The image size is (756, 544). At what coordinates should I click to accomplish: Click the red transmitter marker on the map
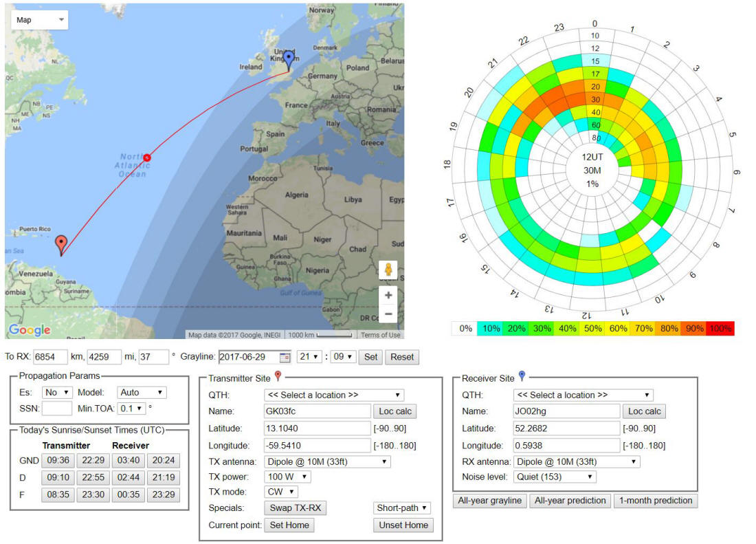(61, 245)
